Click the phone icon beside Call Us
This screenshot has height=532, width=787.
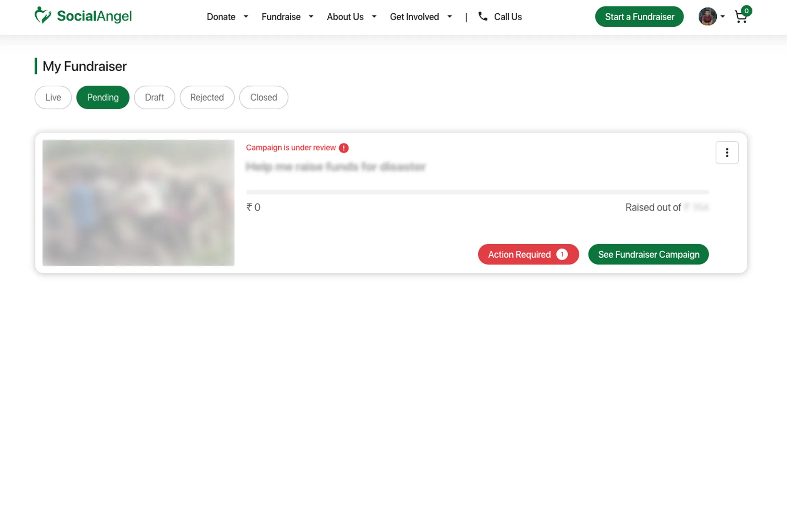tap(483, 16)
